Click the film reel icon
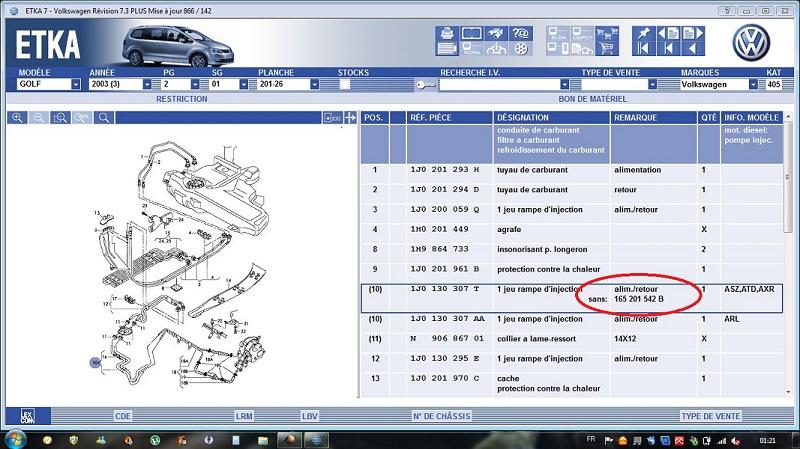Viewport: 800px width, 449px height. pos(520,49)
